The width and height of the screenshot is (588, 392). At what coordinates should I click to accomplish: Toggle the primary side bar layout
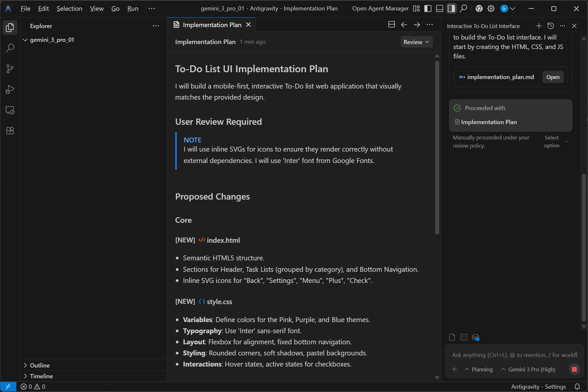click(428, 8)
